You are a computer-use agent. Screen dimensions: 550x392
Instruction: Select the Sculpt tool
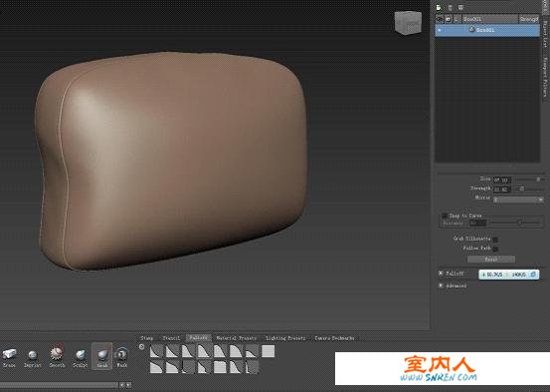81,357
